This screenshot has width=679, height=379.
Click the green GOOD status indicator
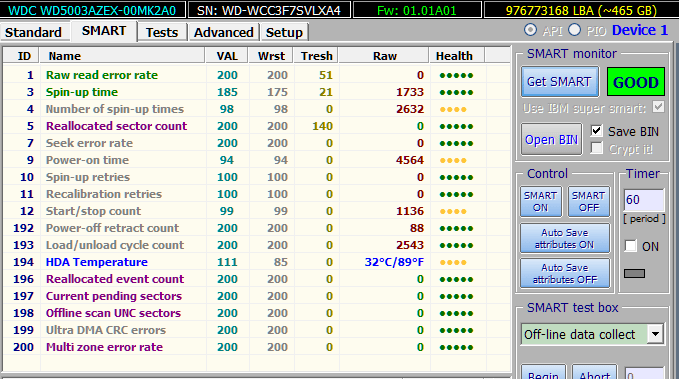(x=636, y=82)
